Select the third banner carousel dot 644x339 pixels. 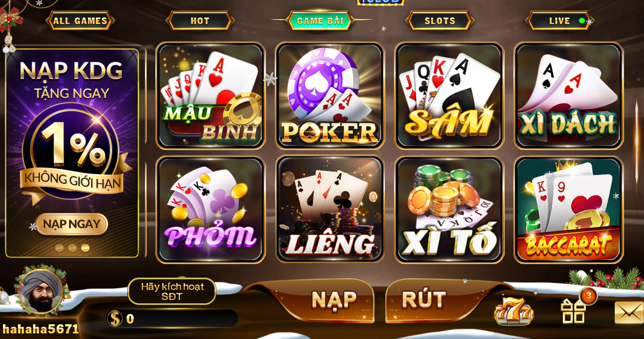(85, 248)
